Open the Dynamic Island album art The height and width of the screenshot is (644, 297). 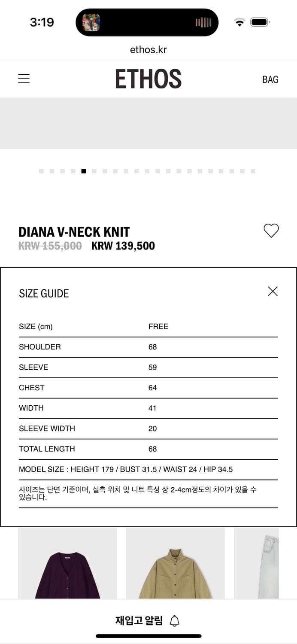91,22
